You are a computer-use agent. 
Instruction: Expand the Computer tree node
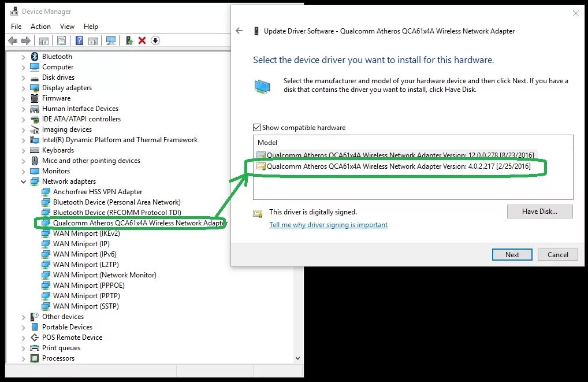coord(23,67)
